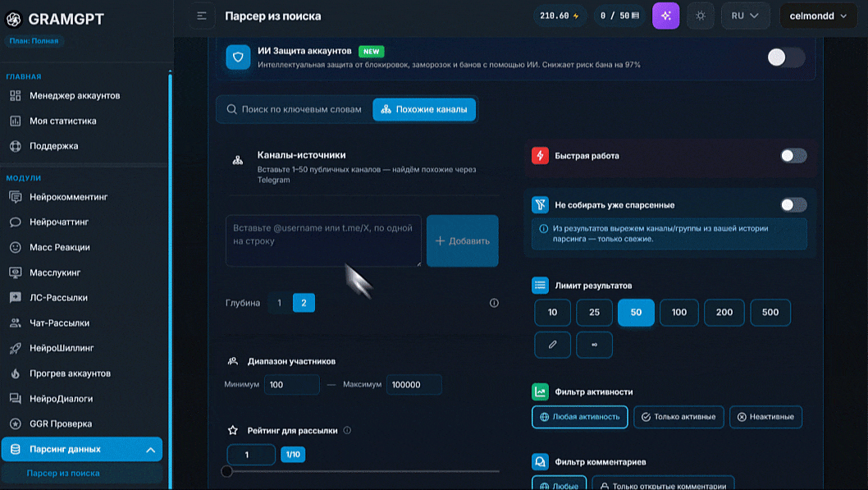The width and height of the screenshot is (868, 490).
Task: Click the Фильтр активности chart icon
Action: [x=541, y=392]
